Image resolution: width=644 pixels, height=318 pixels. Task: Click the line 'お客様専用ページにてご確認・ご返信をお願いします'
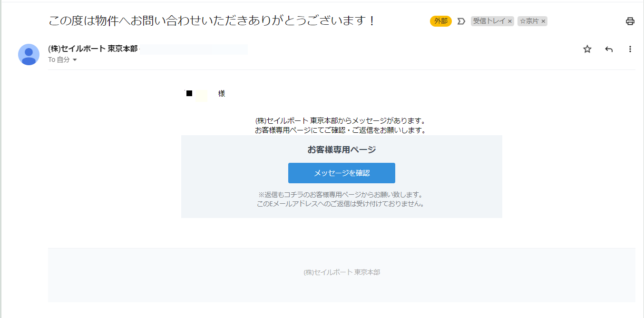[x=340, y=130]
